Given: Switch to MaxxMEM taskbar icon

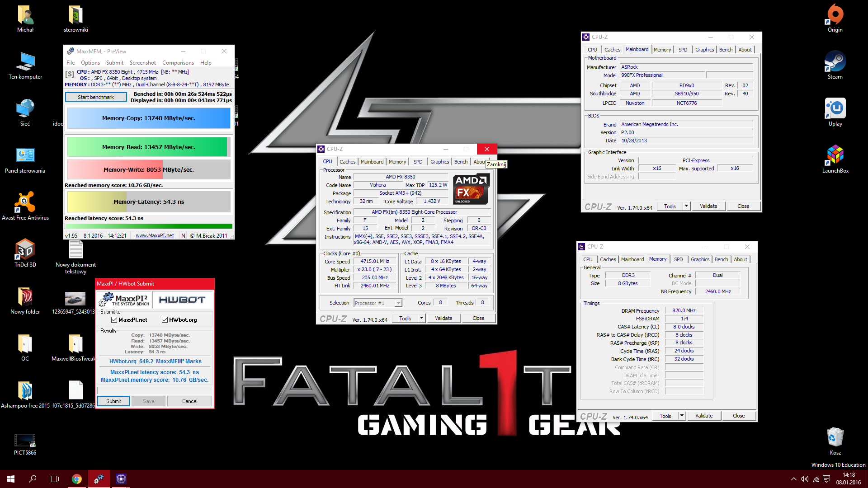Looking at the screenshot, I should (99, 479).
